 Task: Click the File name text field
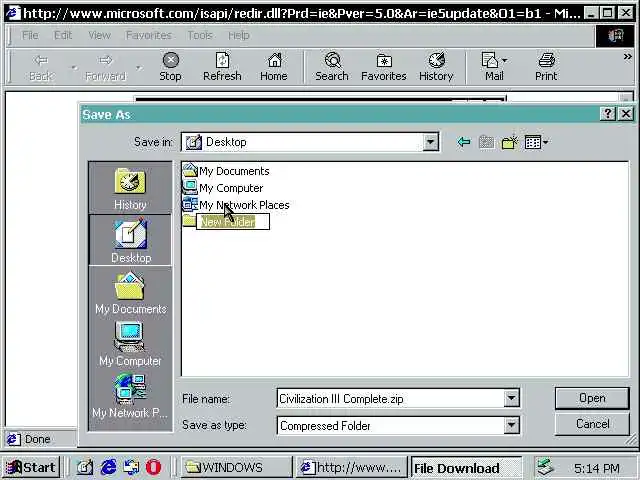click(x=391, y=398)
